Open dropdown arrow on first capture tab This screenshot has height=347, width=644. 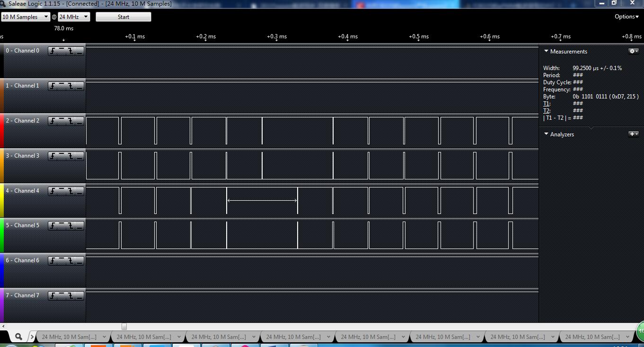(x=104, y=337)
